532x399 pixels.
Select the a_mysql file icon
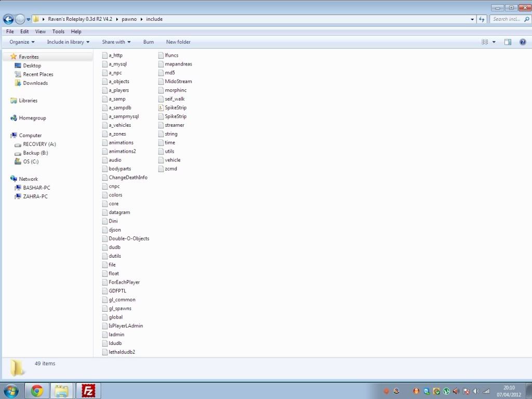[105, 64]
